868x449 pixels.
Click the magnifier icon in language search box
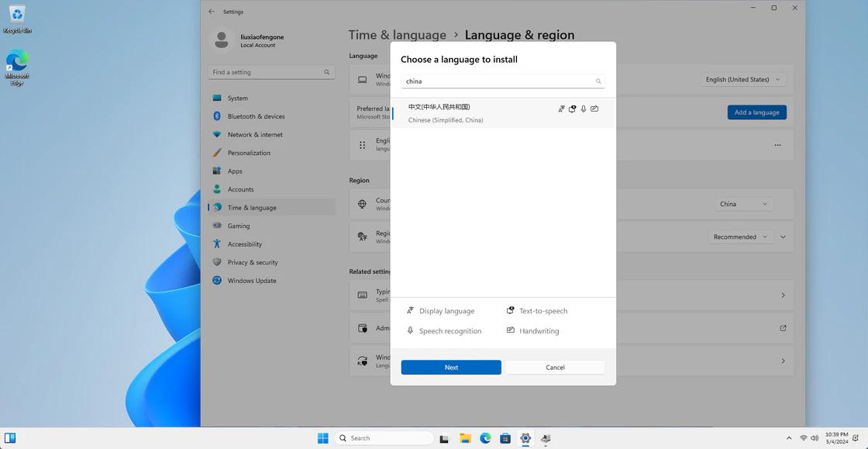(598, 81)
